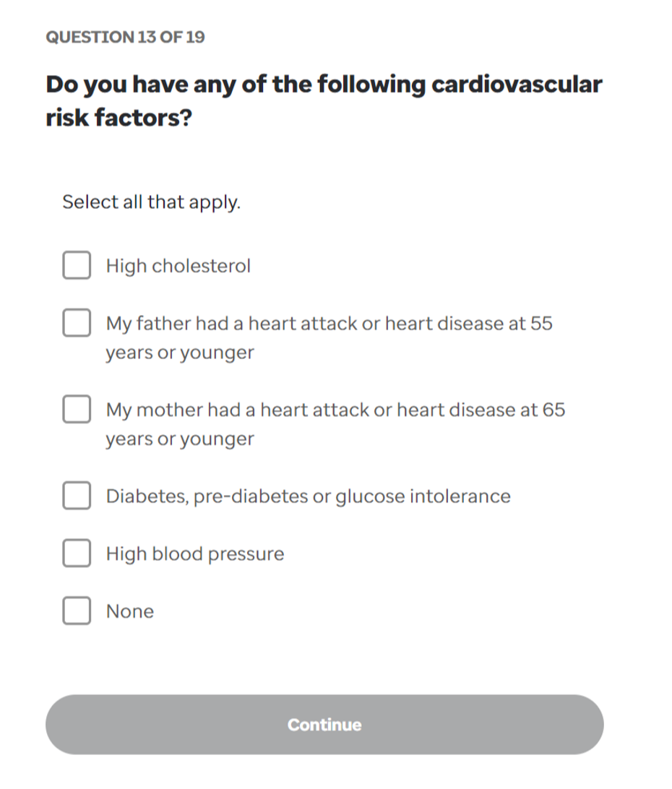Click the "High blood pressure" label text
672x789 pixels.
[x=195, y=554]
